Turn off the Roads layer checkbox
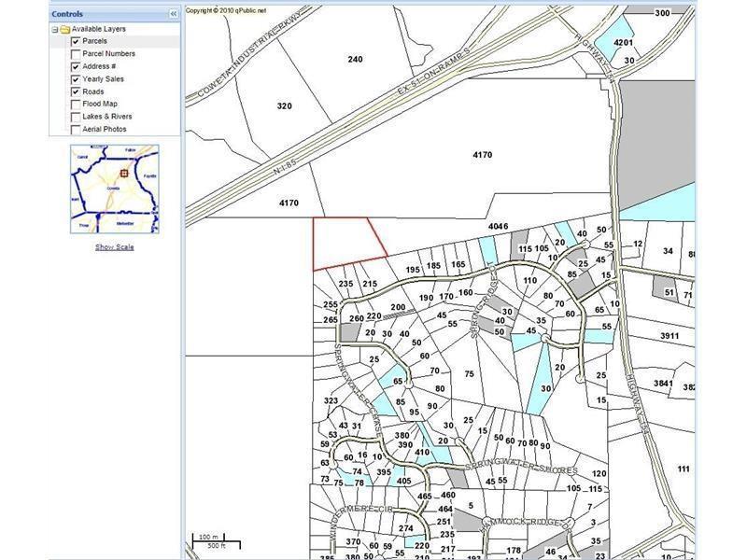Viewport: 747px width, 560px height. [x=76, y=91]
